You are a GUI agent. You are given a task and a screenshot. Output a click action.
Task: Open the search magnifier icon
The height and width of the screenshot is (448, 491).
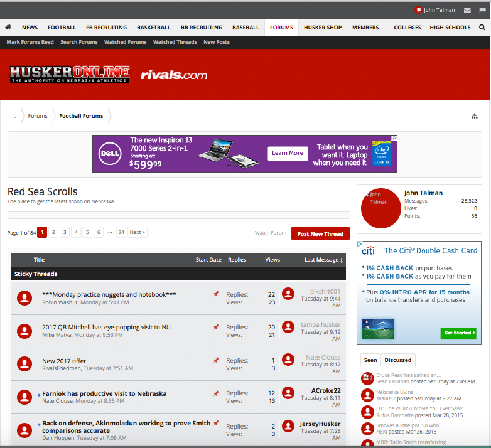(x=482, y=27)
